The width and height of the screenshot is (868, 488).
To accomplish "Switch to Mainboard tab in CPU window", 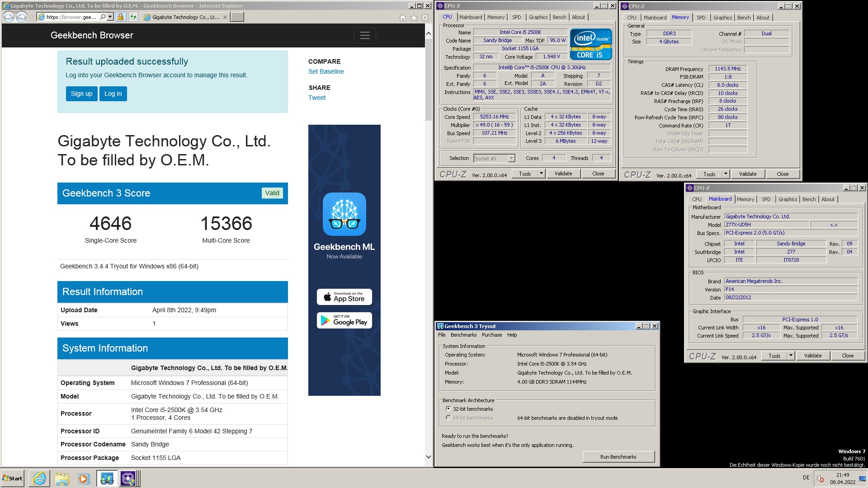I will 471,17.
